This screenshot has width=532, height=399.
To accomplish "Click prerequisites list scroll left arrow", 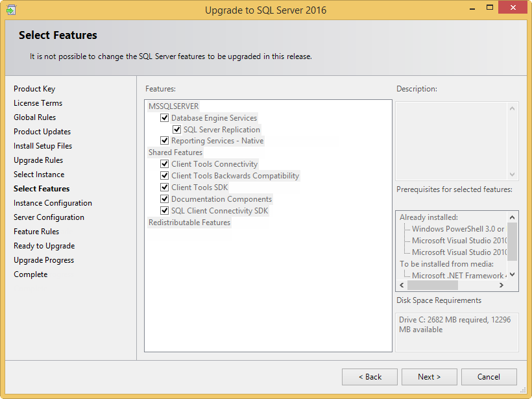I will (402, 285).
